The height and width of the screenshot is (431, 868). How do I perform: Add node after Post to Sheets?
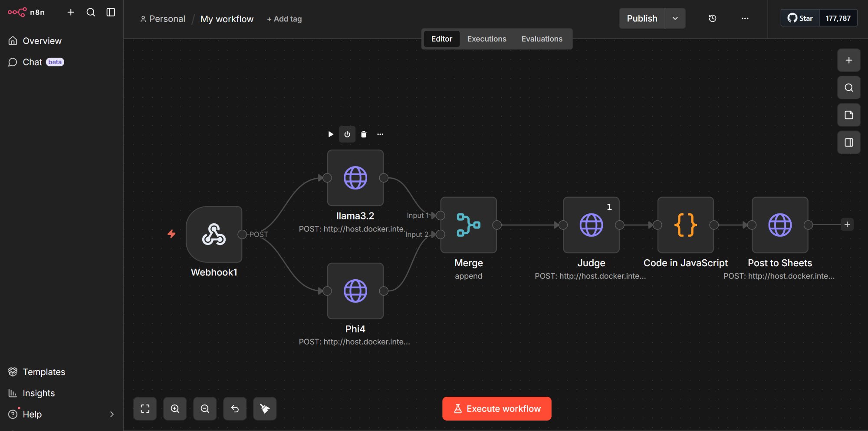847,225
